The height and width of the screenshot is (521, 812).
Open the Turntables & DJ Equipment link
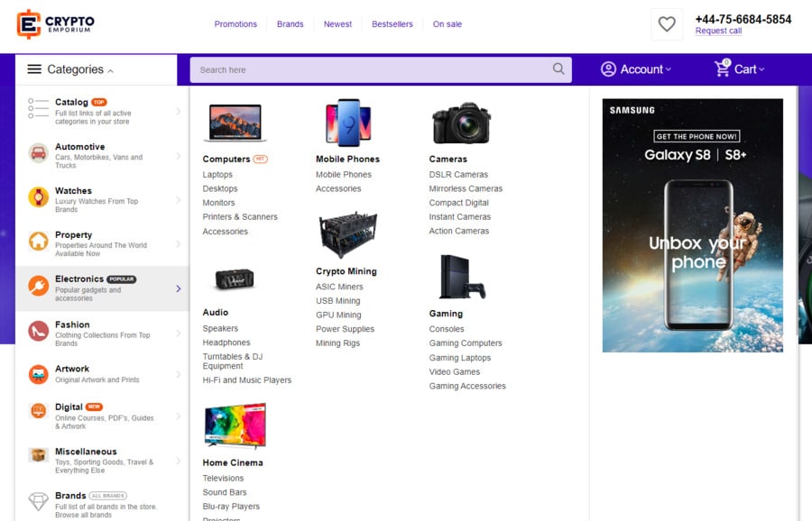[233, 361]
